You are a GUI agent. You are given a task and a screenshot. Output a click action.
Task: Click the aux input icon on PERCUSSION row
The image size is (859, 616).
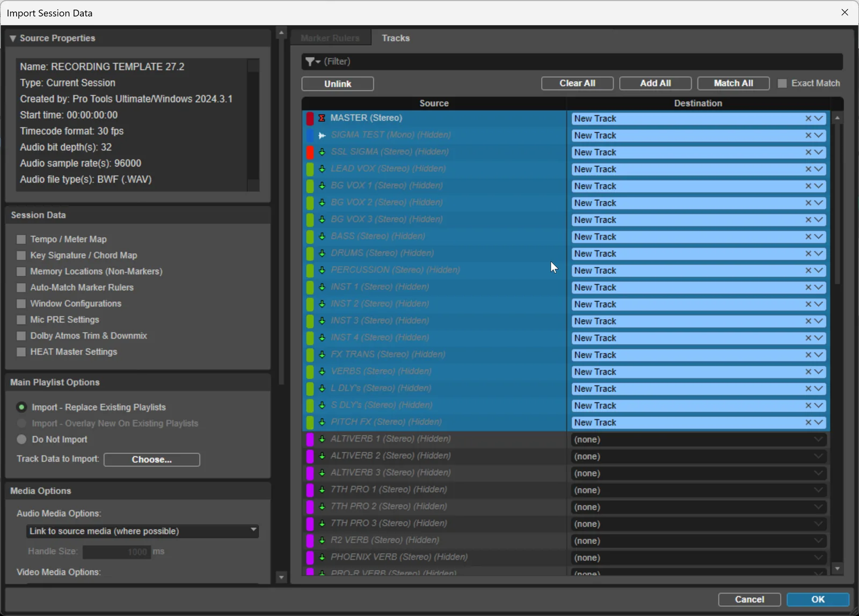coord(322,270)
